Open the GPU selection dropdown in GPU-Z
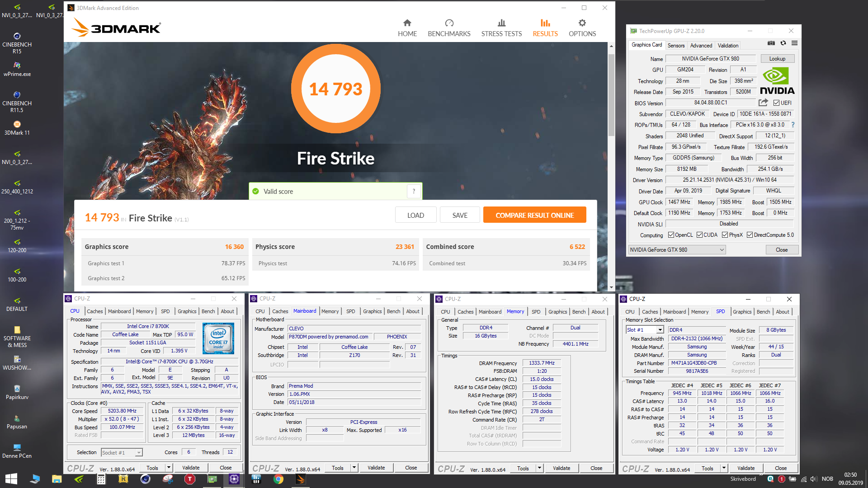The width and height of the screenshot is (868, 488). [x=677, y=250]
